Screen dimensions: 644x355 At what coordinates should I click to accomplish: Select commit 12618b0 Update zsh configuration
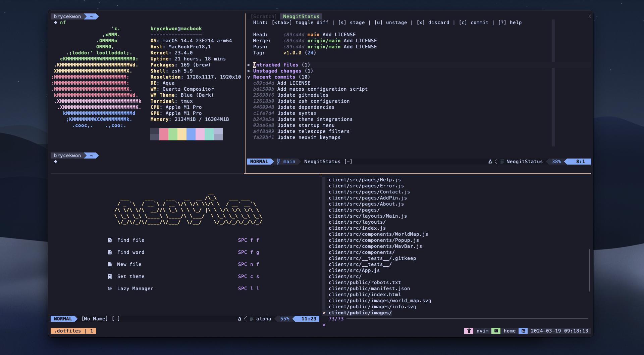[x=301, y=101]
